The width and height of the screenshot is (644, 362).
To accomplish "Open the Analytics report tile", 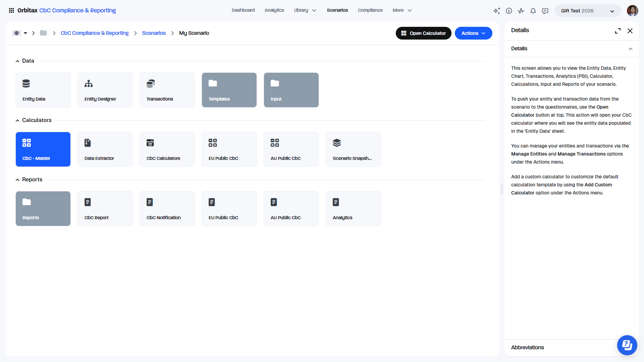I will pos(353,208).
